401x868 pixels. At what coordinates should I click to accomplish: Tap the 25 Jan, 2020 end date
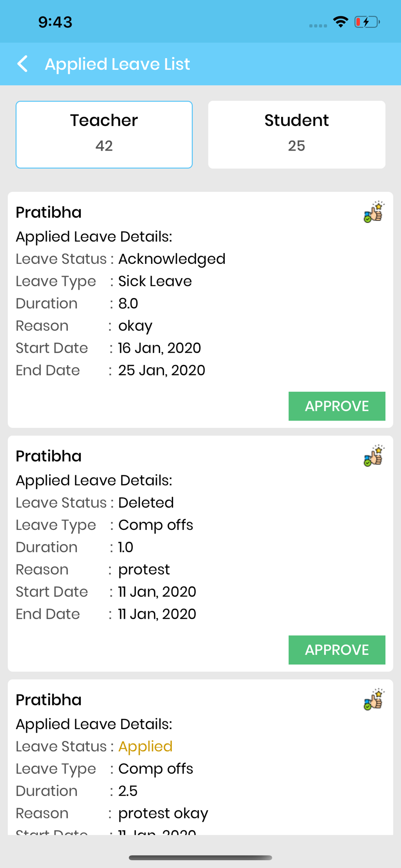(x=161, y=370)
